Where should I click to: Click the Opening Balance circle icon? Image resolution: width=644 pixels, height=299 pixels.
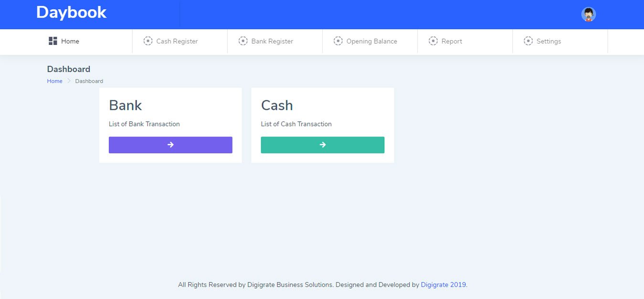tap(338, 41)
